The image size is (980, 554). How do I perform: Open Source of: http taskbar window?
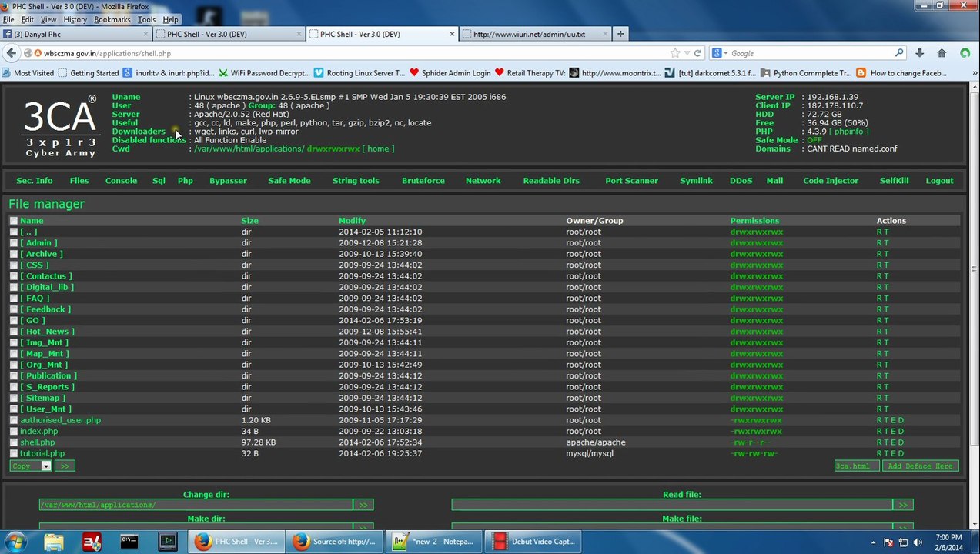335,542
